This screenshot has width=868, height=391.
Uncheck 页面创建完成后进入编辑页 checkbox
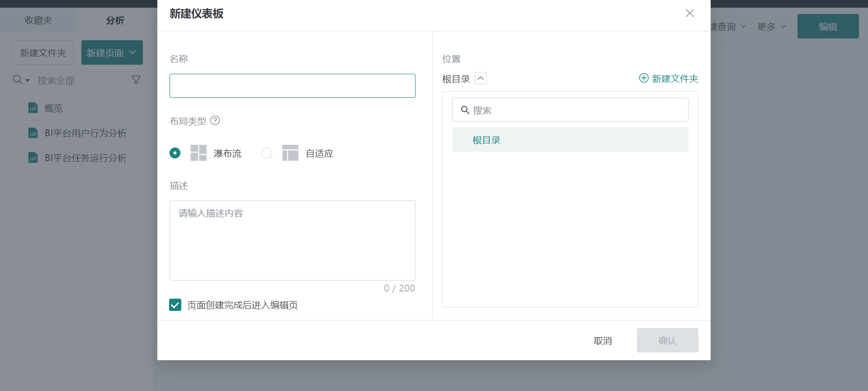(x=175, y=305)
